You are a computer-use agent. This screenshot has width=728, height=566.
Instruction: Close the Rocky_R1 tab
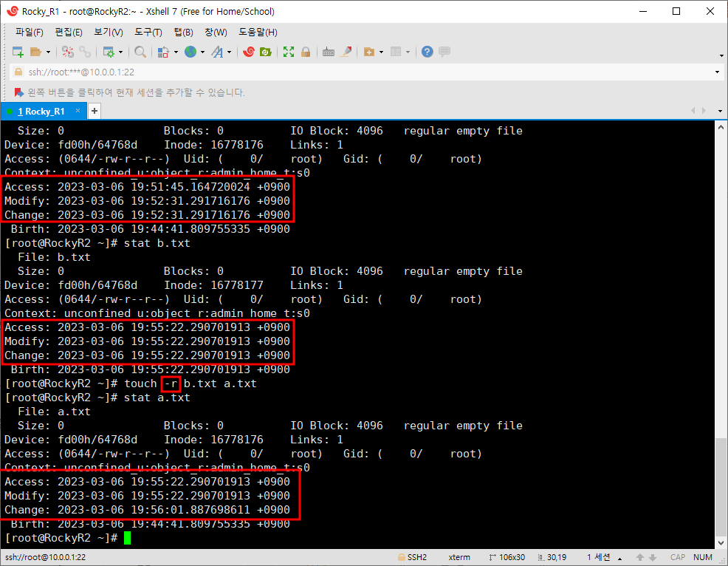[x=78, y=111]
